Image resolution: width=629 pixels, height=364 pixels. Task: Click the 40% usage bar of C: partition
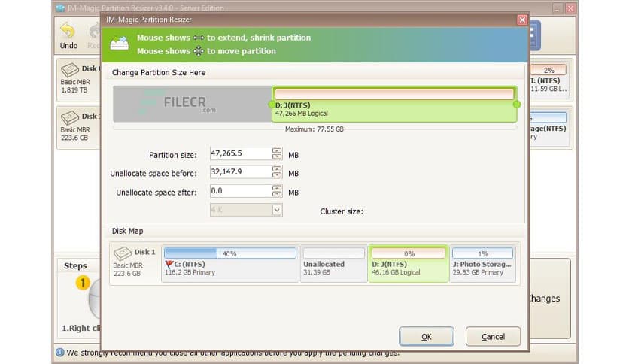pos(230,253)
